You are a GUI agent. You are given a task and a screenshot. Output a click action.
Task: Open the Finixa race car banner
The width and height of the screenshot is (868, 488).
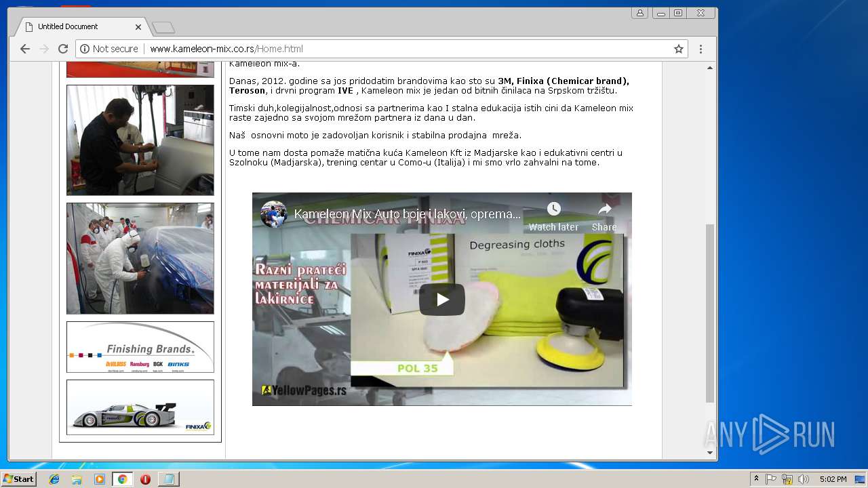(140, 407)
